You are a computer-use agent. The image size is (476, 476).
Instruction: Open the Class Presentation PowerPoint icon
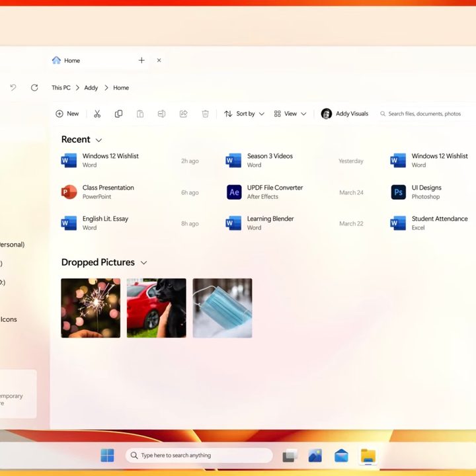[x=69, y=192]
